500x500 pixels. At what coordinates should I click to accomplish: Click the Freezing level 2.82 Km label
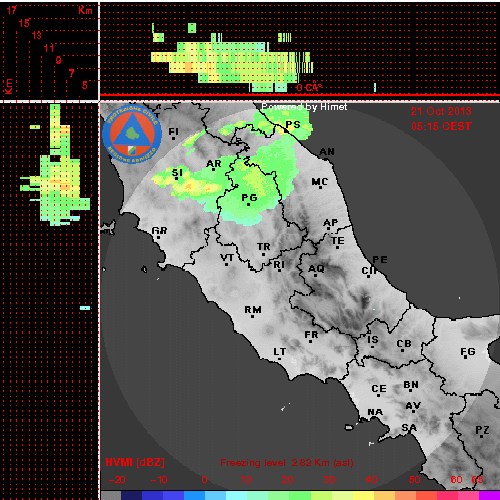[x=287, y=463]
